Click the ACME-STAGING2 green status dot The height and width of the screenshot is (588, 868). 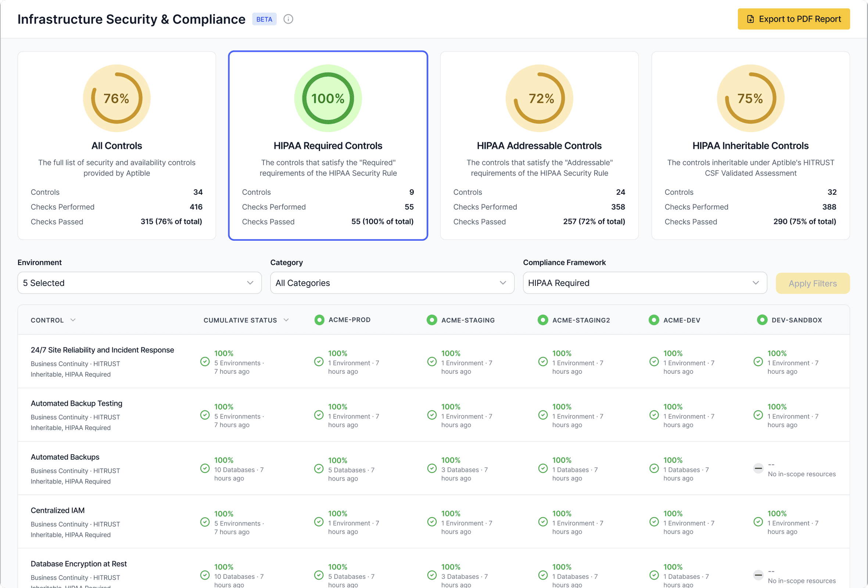[543, 320]
